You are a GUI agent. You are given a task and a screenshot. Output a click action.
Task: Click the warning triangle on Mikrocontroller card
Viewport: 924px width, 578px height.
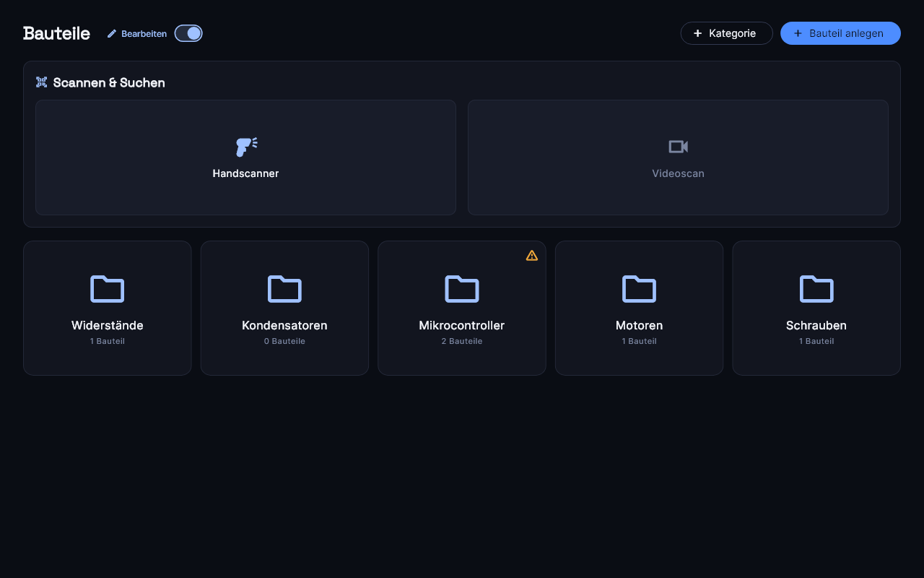[x=532, y=255]
